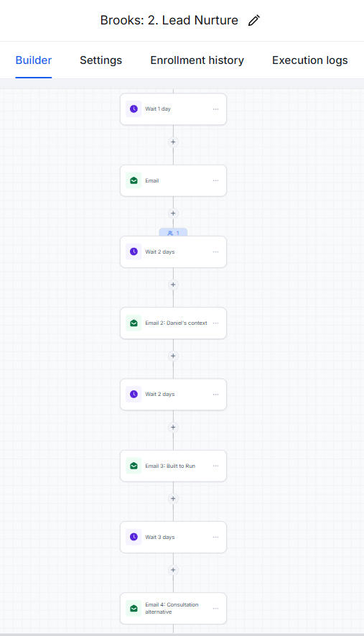The height and width of the screenshot is (636, 364).
Task: Click the contacts badge showing 1 enrolled
Action: [x=173, y=233]
